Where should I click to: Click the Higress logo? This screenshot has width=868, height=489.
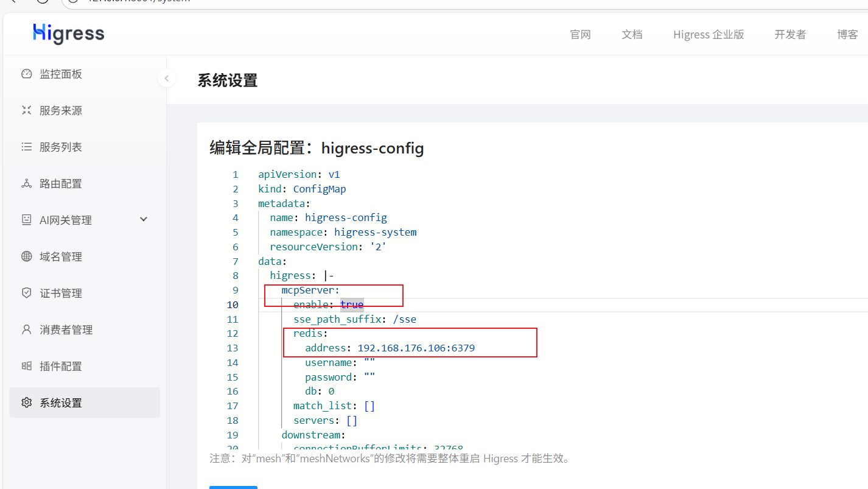point(68,33)
